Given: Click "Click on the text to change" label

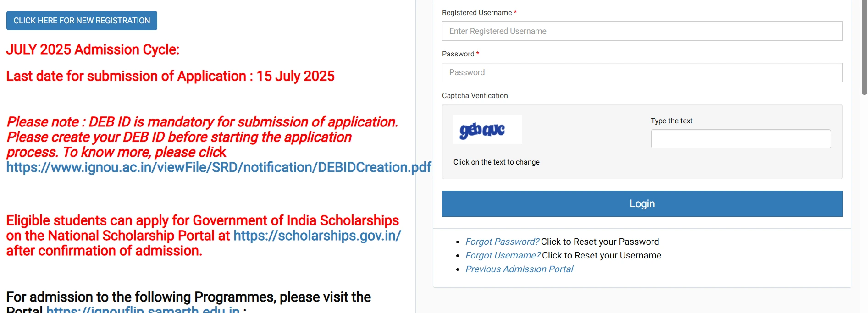Looking at the screenshot, I should pos(496,162).
